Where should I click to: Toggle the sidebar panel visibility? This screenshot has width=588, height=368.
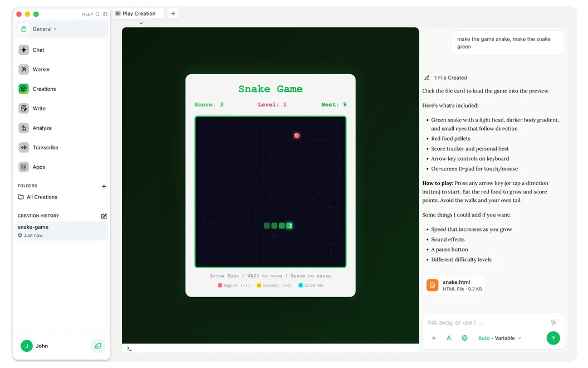[105, 14]
